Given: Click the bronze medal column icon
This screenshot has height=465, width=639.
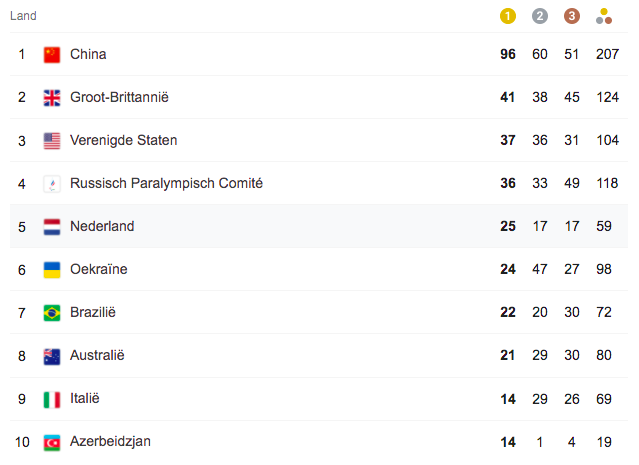Looking at the screenshot, I should (572, 16).
